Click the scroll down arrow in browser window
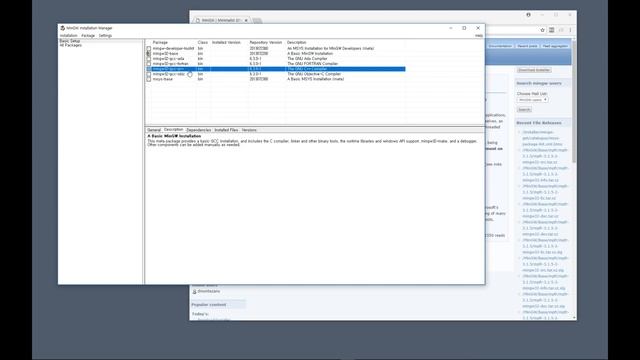 [574, 318]
